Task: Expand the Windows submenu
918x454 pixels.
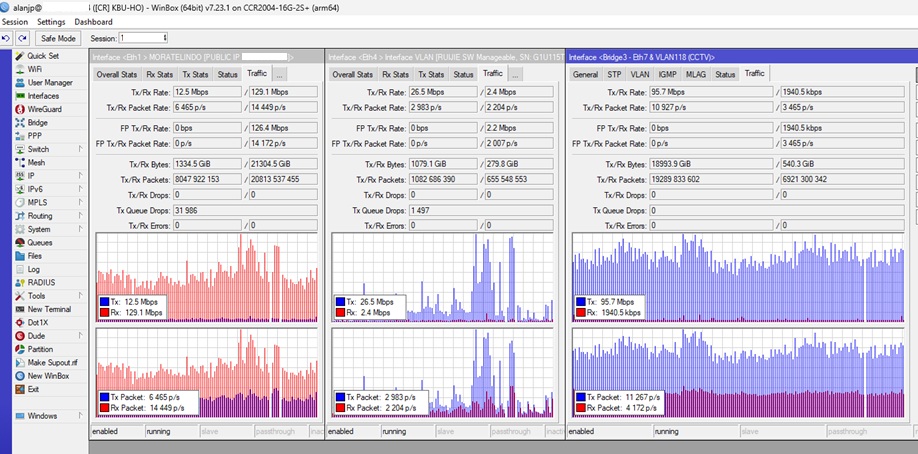Action: pos(81,416)
